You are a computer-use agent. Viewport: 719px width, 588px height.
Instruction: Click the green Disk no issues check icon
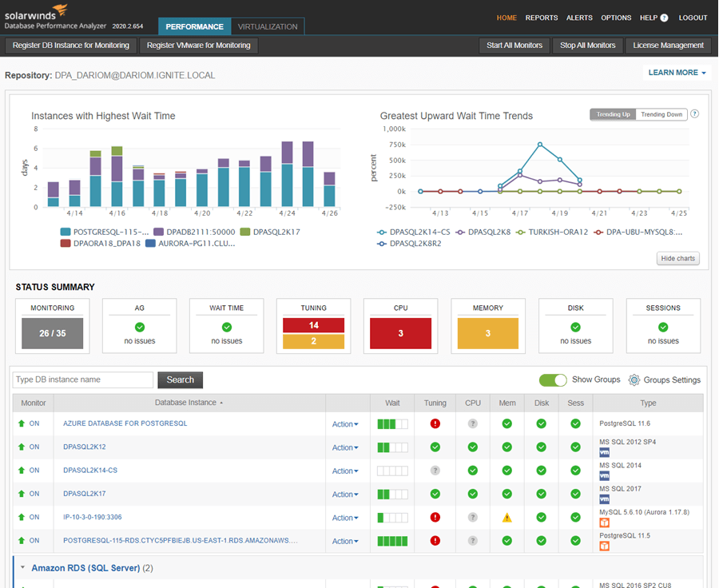[x=575, y=327]
